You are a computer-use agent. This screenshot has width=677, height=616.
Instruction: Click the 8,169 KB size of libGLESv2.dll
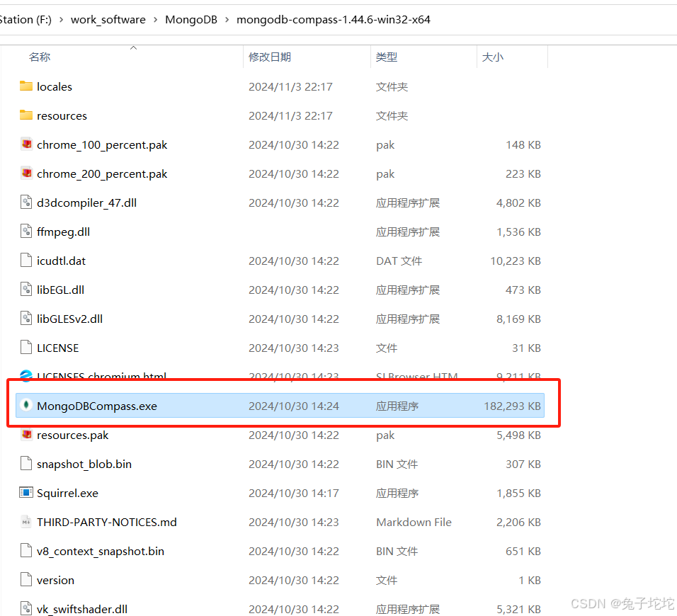pyautogui.click(x=518, y=319)
